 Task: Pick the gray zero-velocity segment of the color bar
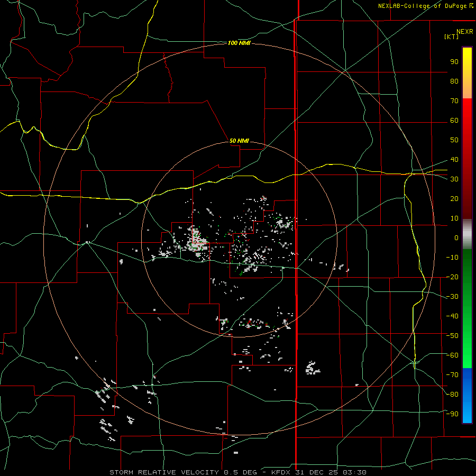click(x=467, y=234)
